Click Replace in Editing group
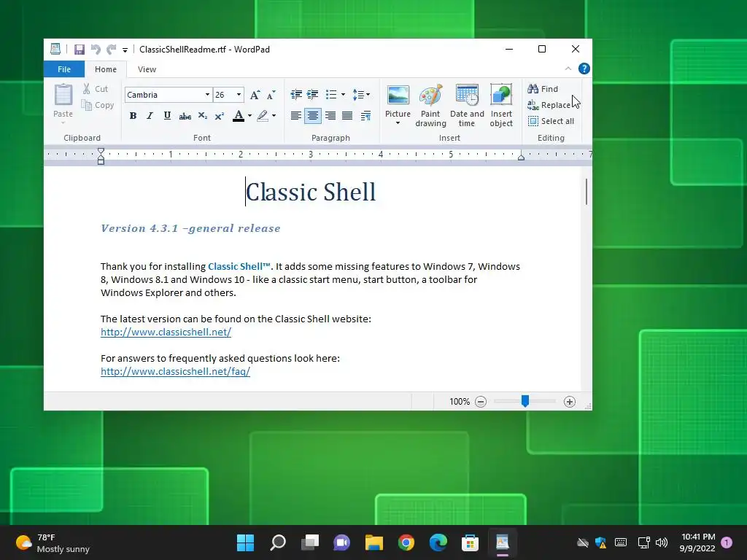The width and height of the screenshot is (747, 560). point(549,105)
